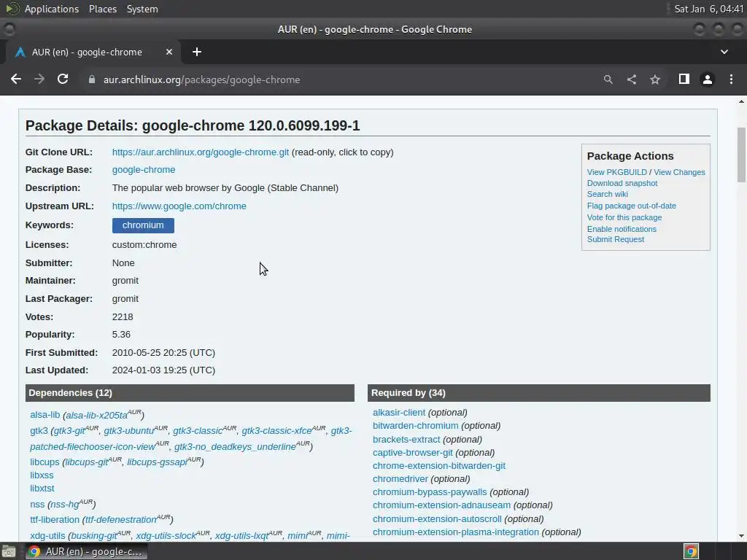The width and height of the screenshot is (747, 560).
Task: Click Submit Request link
Action: coord(615,239)
